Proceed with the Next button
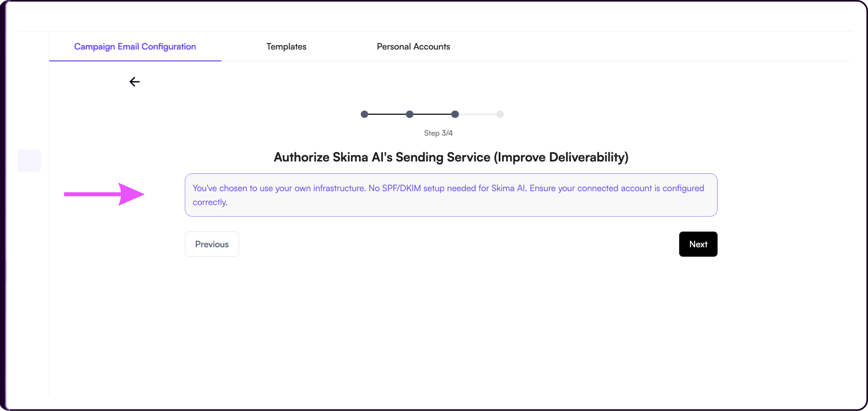The width and height of the screenshot is (868, 411). tap(698, 244)
